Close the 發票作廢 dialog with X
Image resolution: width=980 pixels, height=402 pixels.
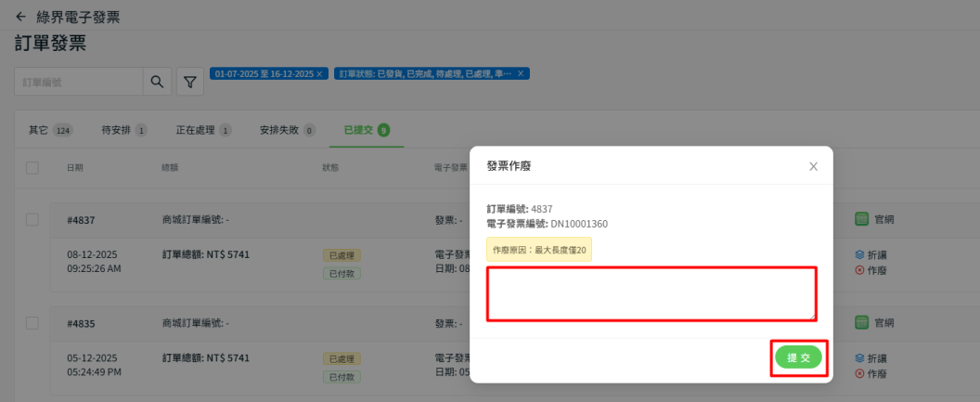(813, 166)
